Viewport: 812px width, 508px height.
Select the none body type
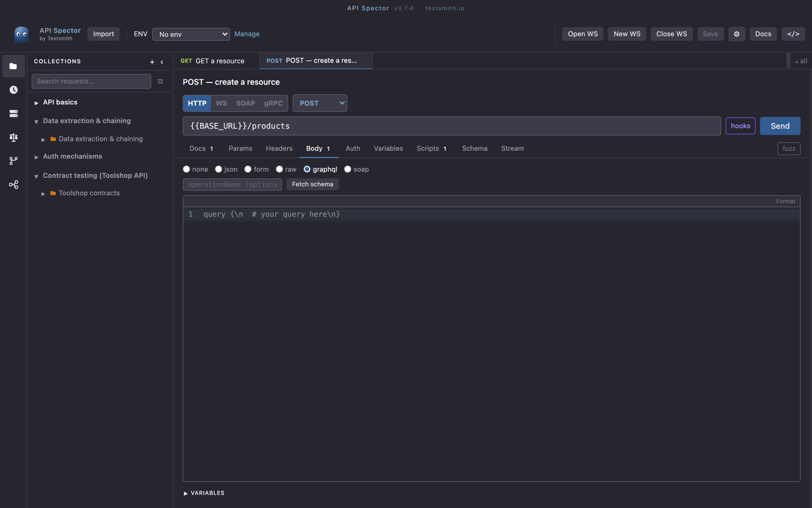click(x=186, y=169)
